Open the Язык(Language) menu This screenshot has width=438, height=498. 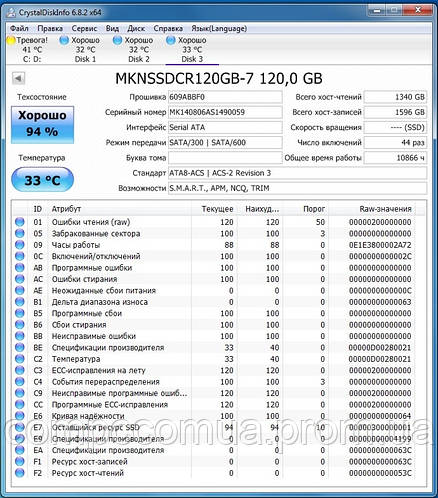[219, 29]
